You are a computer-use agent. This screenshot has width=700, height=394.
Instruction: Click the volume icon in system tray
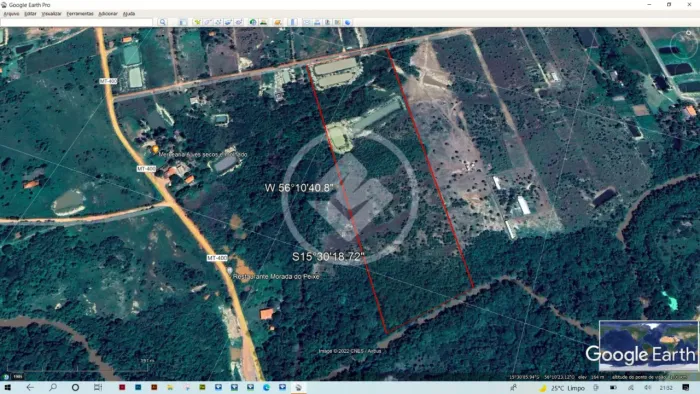(648, 388)
